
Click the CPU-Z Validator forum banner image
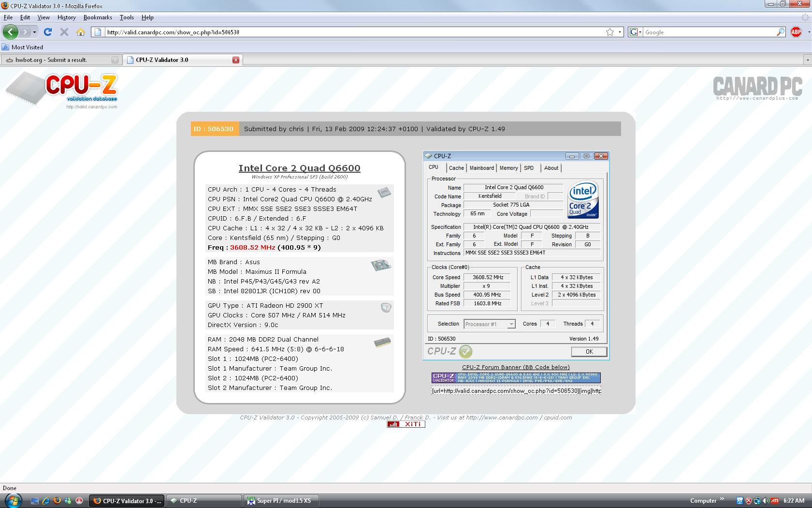tap(516, 378)
